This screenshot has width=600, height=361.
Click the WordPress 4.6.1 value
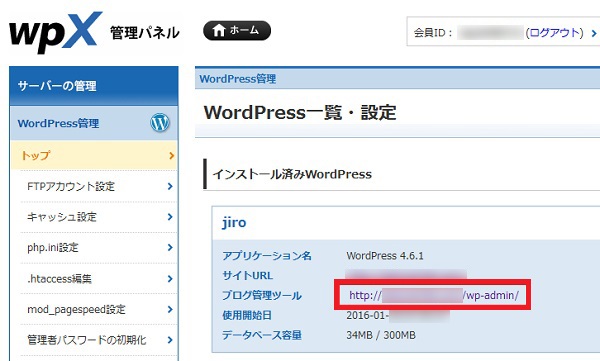point(385,256)
